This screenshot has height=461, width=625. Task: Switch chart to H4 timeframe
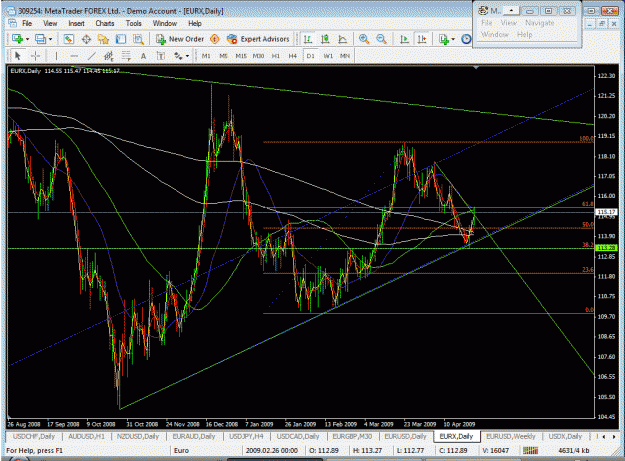(x=293, y=56)
